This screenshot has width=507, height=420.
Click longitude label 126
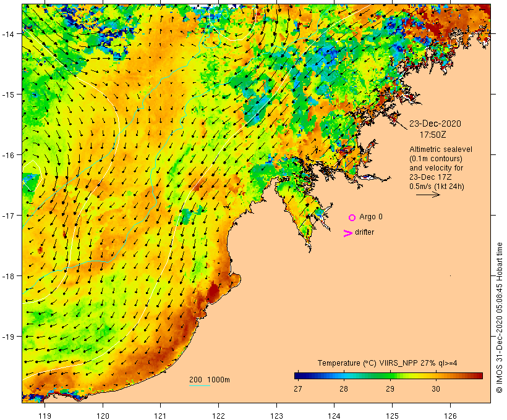450,416
